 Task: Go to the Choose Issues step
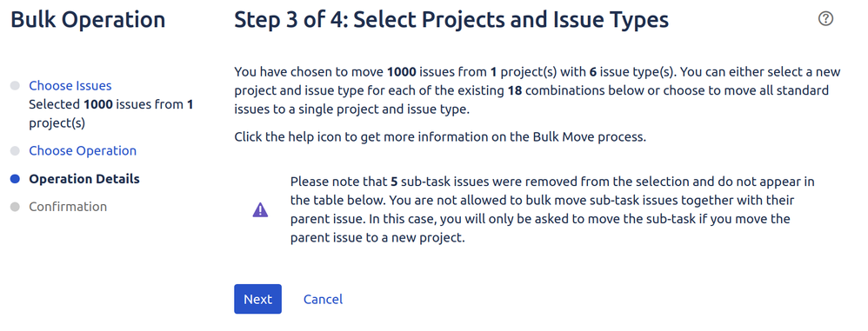click(x=70, y=86)
